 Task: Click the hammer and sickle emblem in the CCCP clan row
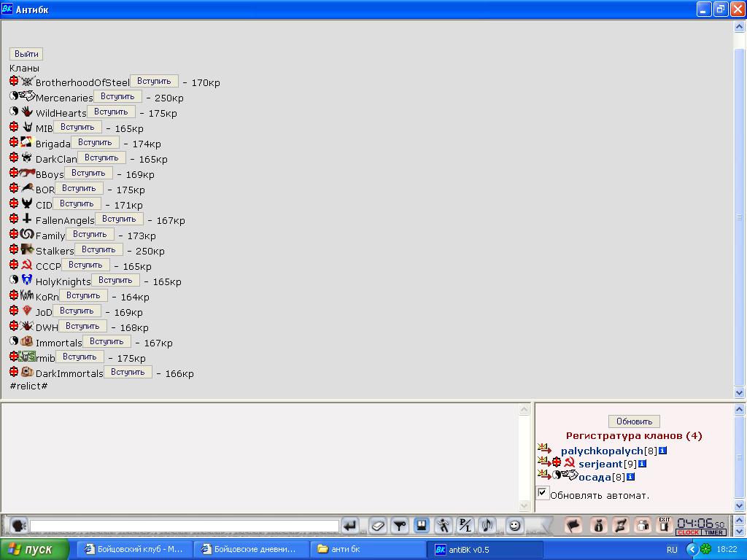[x=27, y=264]
